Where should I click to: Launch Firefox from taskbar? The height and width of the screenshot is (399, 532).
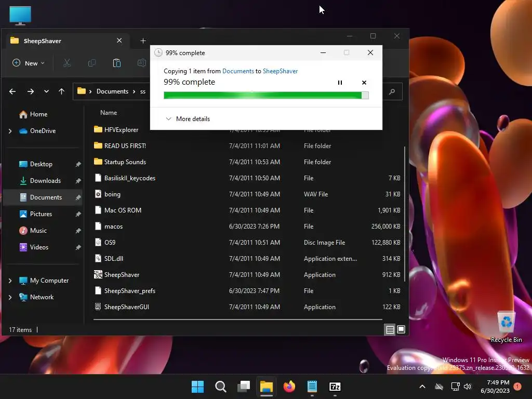tap(289, 387)
